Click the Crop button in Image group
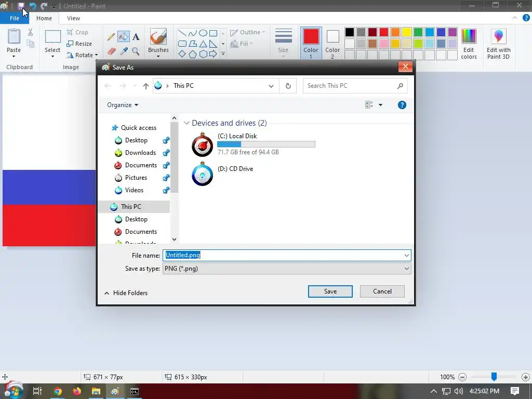532x399 pixels. pos(78,32)
